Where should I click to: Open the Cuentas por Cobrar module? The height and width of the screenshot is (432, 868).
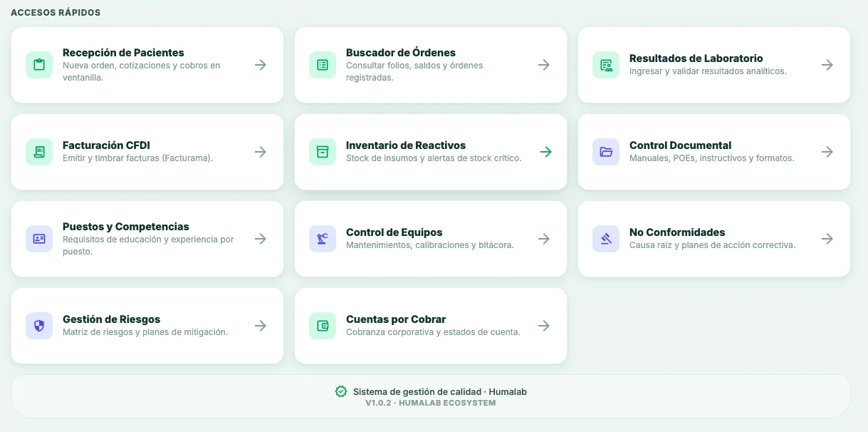coord(431,326)
